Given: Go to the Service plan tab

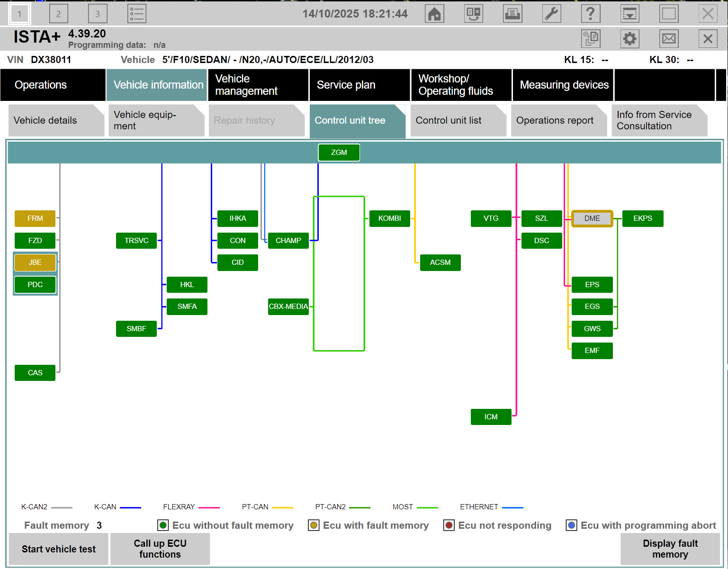Looking at the screenshot, I should pos(360,85).
